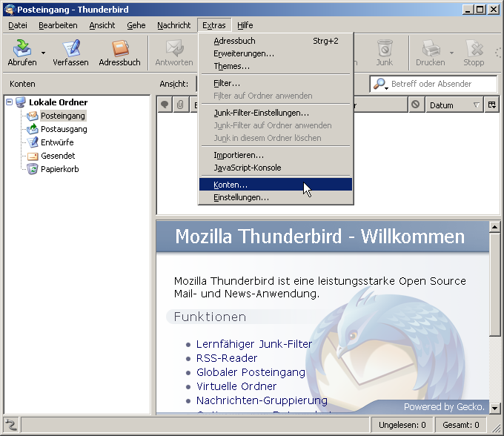
Task: Choose Themes... menu entry
Action: click(276, 66)
